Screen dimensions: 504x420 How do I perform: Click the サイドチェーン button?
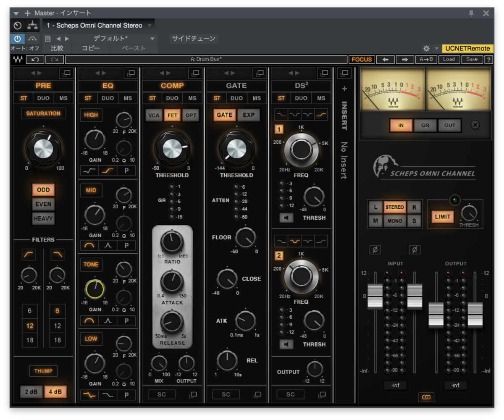click(x=194, y=39)
